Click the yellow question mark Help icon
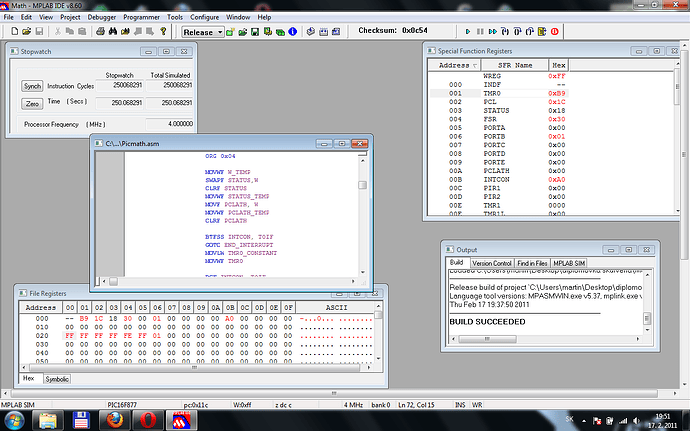This screenshot has width=690, height=431. [163, 31]
